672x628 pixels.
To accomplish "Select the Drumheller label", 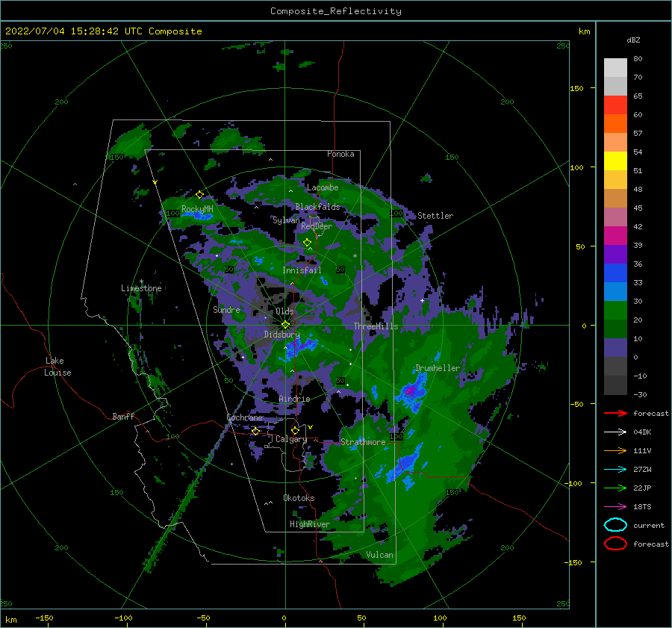I will pyautogui.click(x=438, y=368).
